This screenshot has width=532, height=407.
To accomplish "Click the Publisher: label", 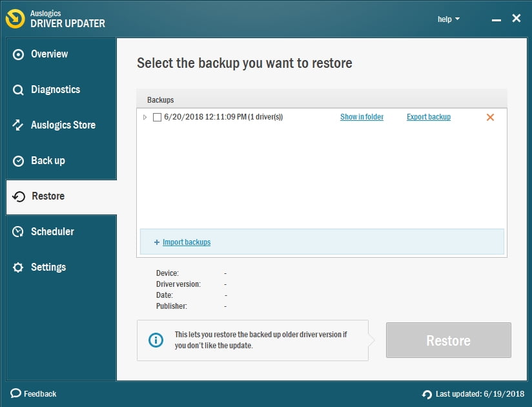I will pos(171,306).
